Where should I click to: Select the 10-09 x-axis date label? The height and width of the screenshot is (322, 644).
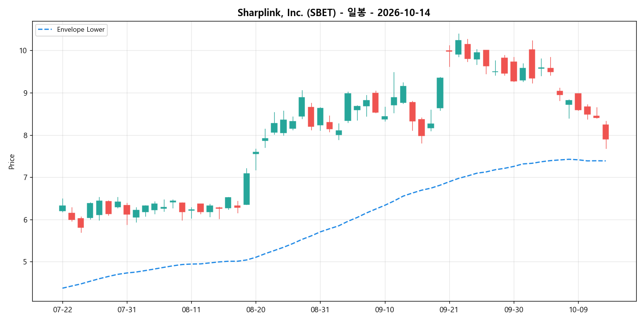point(578,310)
